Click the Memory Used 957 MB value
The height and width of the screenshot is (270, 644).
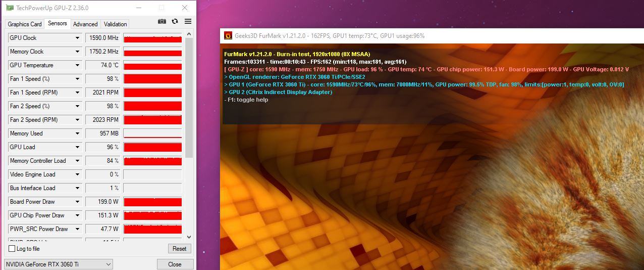[103, 133]
